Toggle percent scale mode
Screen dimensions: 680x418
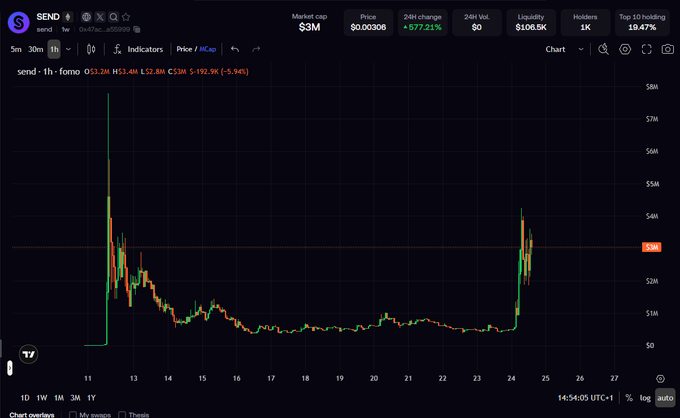tap(629, 398)
